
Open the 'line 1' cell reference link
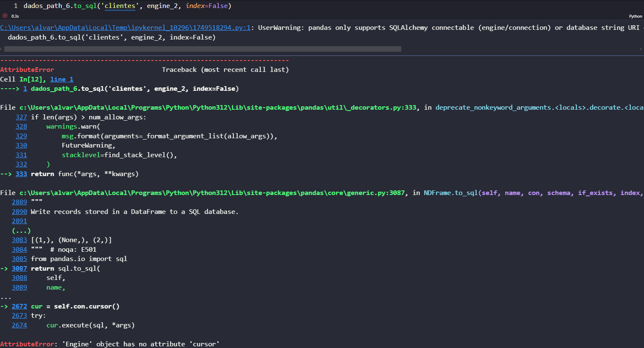click(62, 79)
